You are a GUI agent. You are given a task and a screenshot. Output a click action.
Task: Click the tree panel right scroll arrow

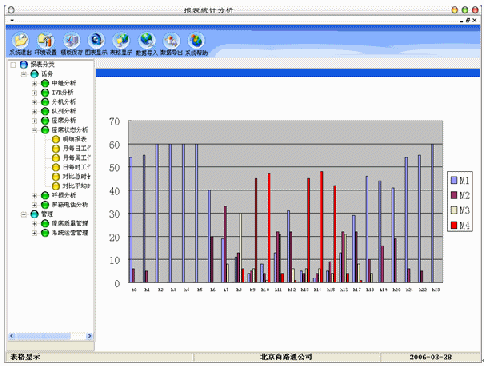tap(89, 336)
